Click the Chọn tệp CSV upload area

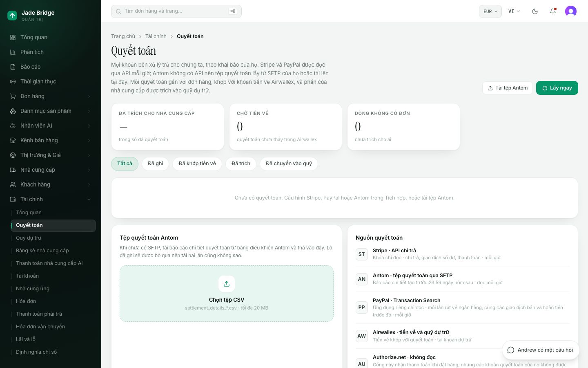pyautogui.click(x=227, y=294)
